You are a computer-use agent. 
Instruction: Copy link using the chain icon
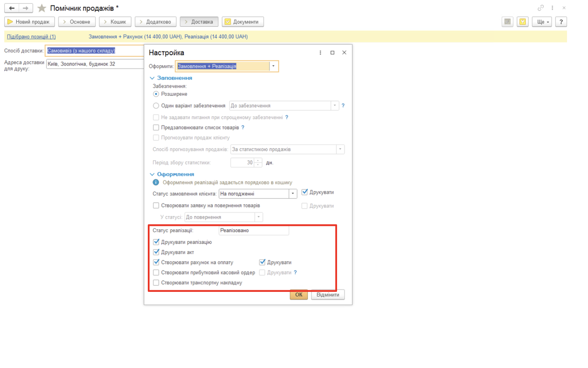[x=540, y=8]
